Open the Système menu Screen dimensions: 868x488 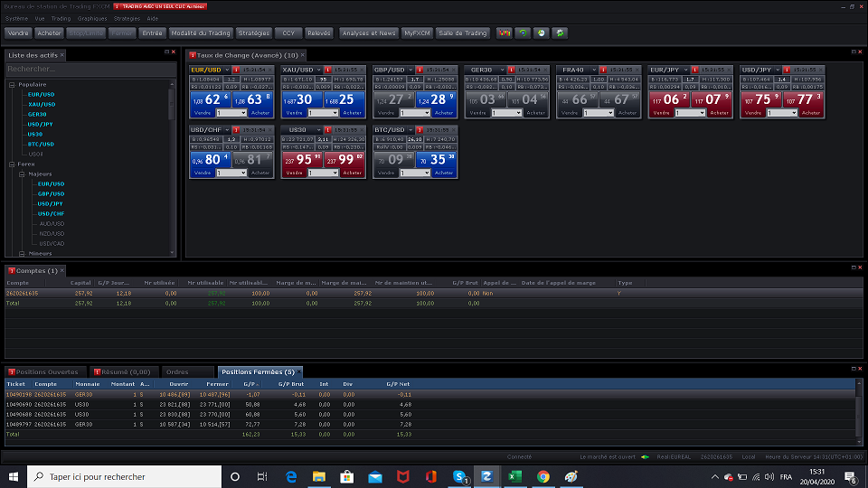(16, 19)
